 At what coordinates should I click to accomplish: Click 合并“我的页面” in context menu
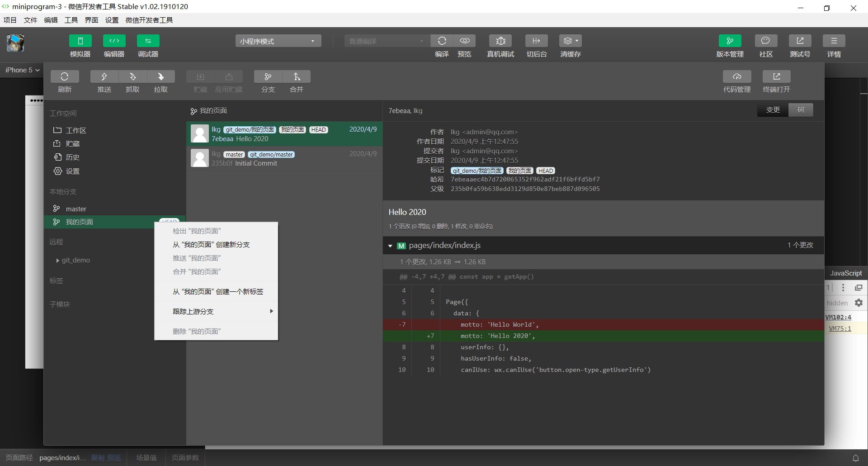[216, 271]
